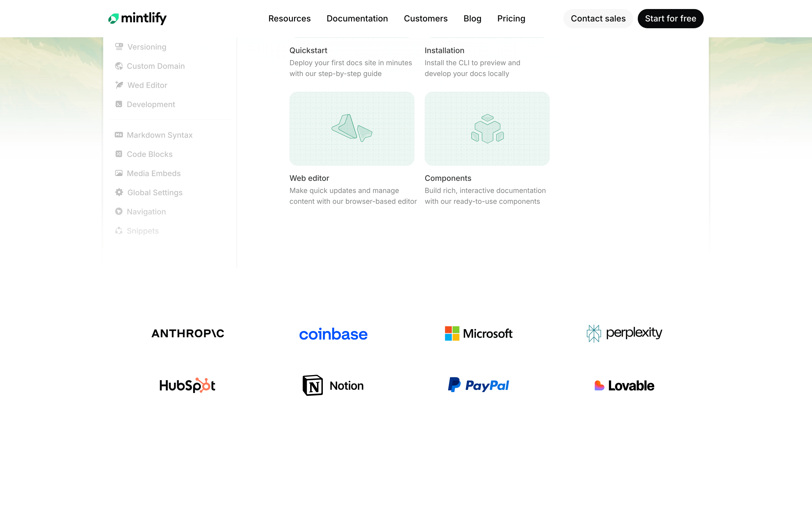This screenshot has height=508, width=812.
Task: Click the Contact sales button
Action: click(598, 18)
